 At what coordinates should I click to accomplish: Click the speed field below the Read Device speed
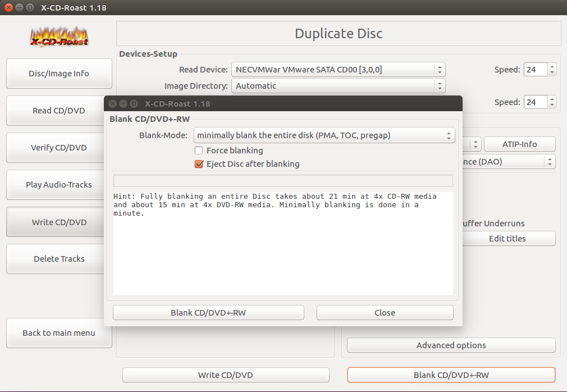pyautogui.click(x=536, y=102)
